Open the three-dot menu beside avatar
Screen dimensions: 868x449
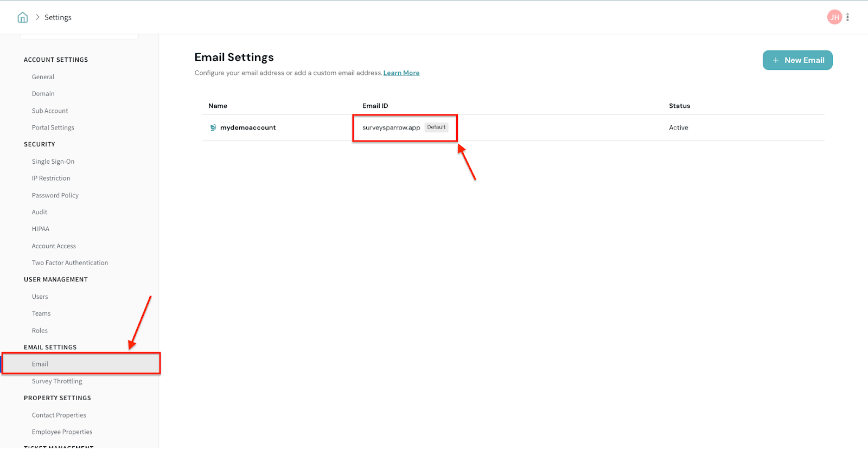(847, 17)
